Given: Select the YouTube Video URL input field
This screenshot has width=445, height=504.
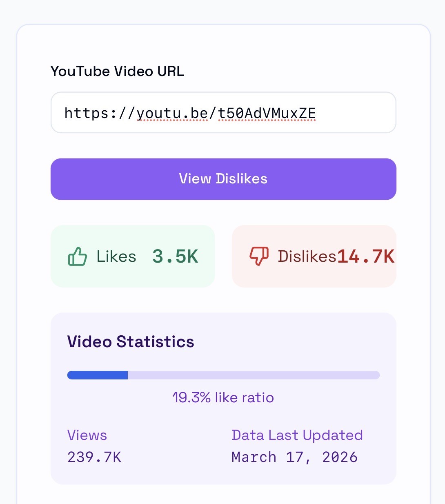Looking at the screenshot, I should [223, 113].
